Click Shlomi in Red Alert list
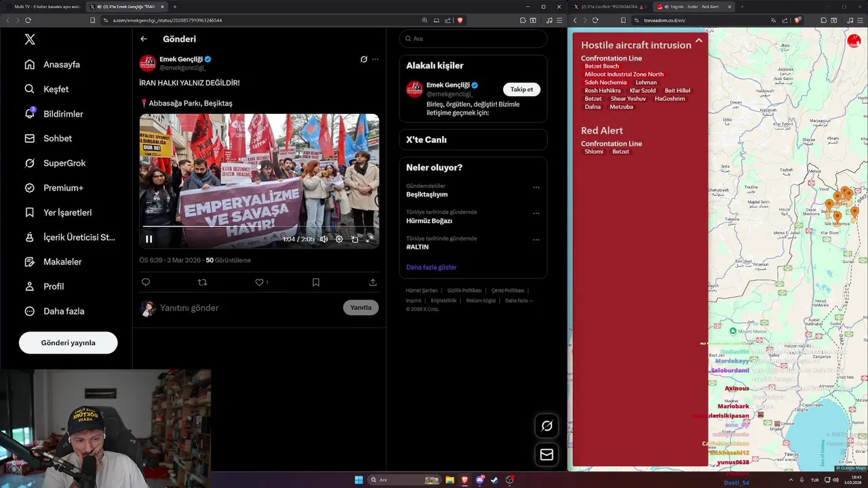Image resolution: width=868 pixels, height=488 pixels. click(x=594, y=152)
